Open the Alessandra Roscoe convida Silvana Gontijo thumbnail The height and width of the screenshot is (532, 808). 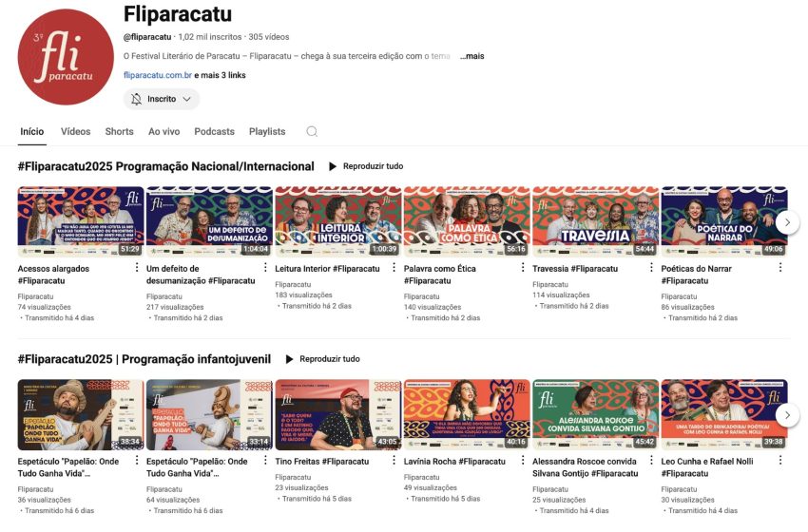(596, 414)
